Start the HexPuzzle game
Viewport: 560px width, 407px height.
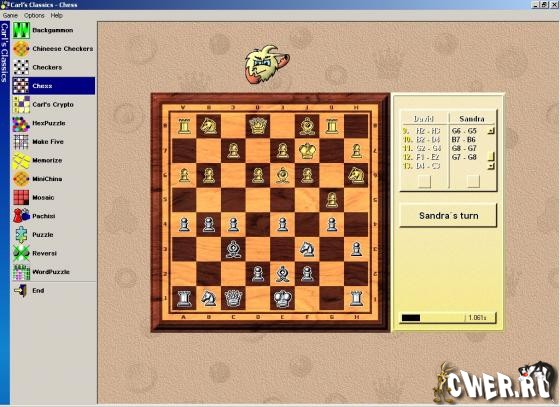tap(54, 123)
